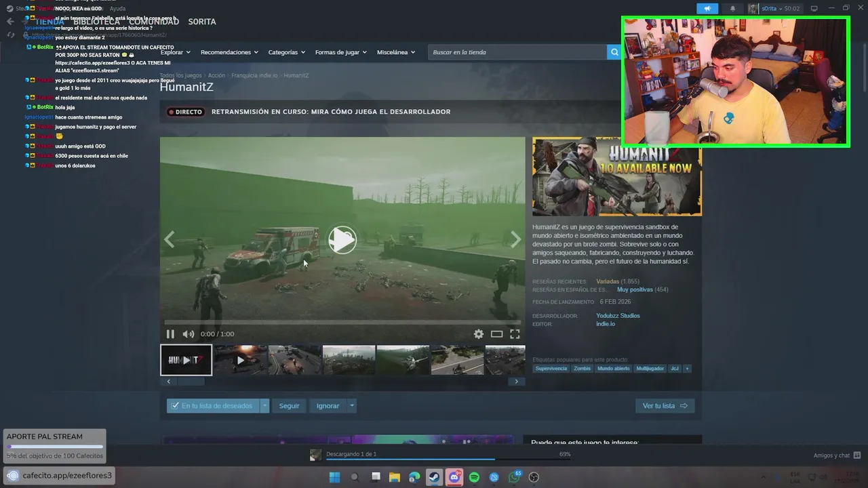Click Ver tu lista button
Viewport: 868px width, 488px height.
(665, 406)
